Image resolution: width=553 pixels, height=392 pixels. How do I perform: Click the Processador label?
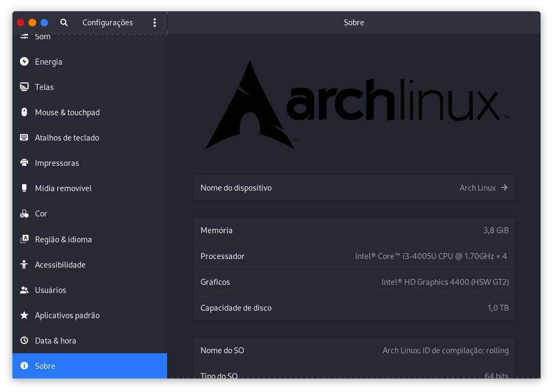click(222, 256)
